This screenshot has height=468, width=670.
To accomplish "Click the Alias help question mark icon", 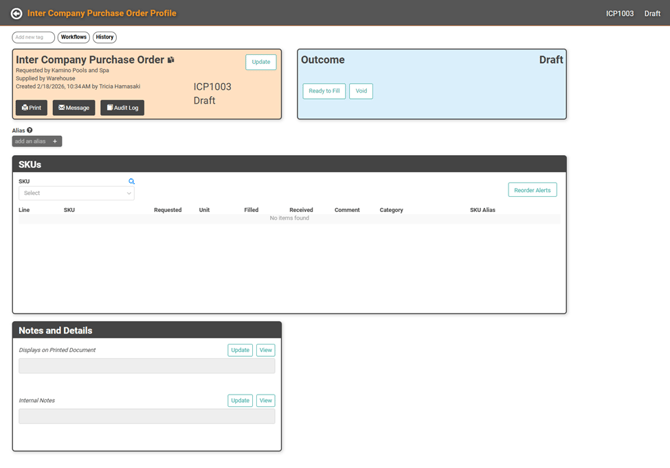I will pyautogui.click(x=30, y=130).
